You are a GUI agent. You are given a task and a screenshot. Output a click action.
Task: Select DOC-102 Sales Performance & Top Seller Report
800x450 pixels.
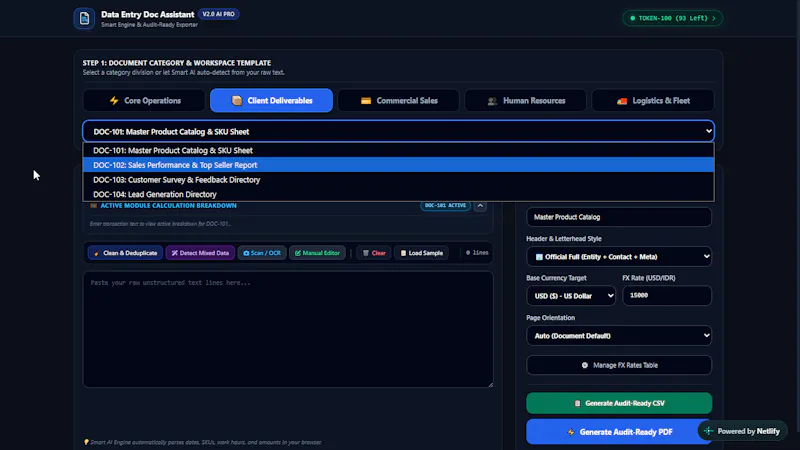398,165
